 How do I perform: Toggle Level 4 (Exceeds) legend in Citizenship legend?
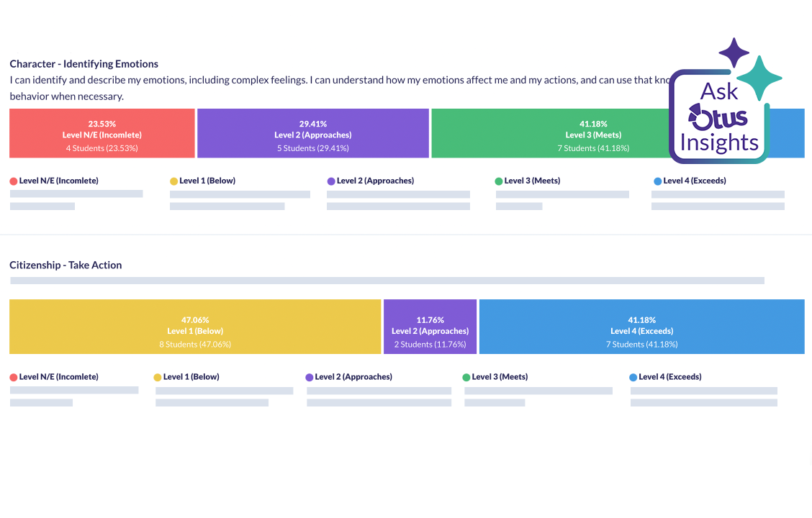pos(633,376)
